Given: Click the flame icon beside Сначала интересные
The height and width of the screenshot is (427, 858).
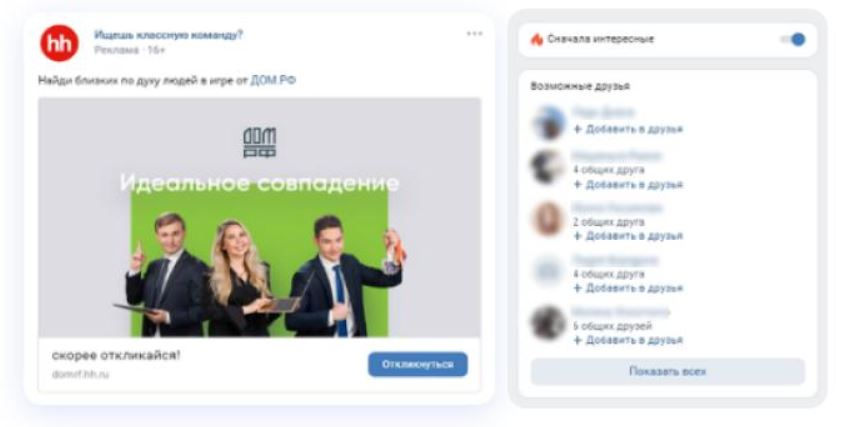Looking at the screenshot, I should tap(537, 39).
